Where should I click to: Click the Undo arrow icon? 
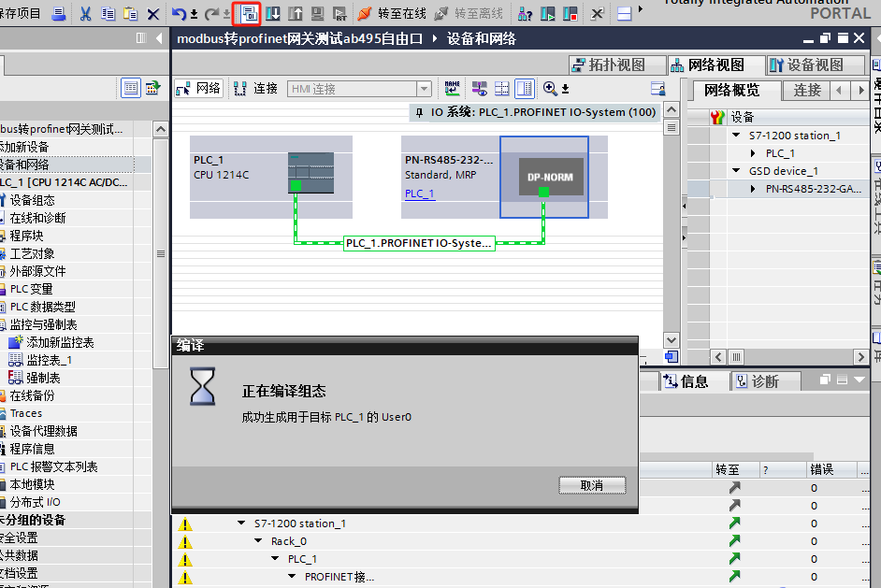click(x=179, y=13)
